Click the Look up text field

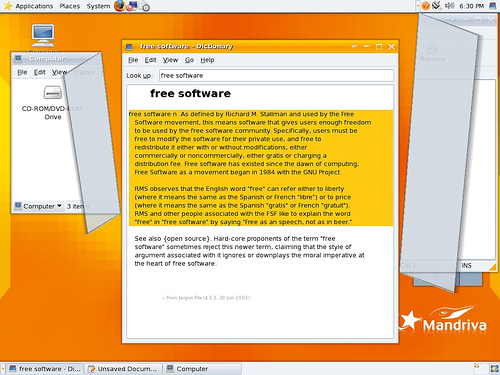pyautogui.click(x=276, y=75)
